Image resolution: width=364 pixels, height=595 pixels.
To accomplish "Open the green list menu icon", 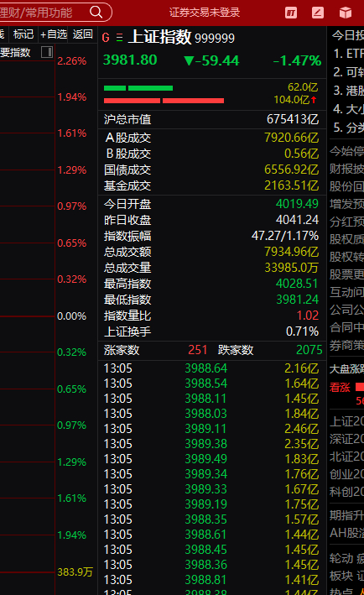I will (x=119, y=38).
